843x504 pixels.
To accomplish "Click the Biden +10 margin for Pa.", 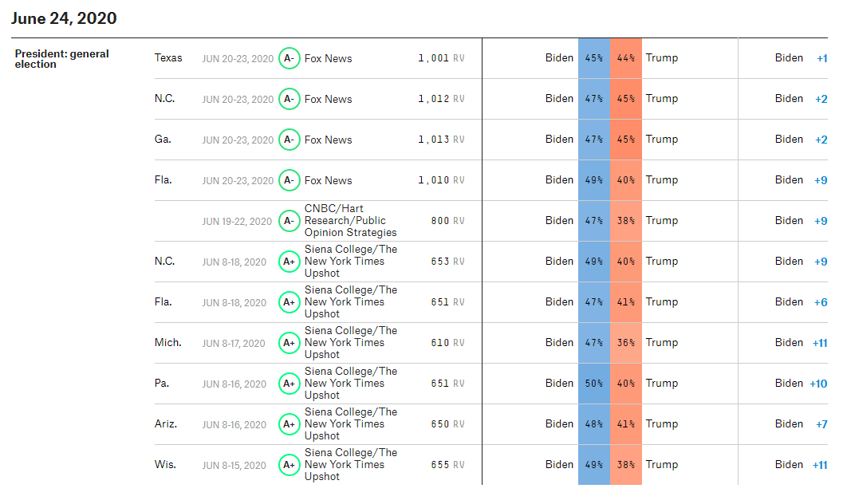I will [801, 384].
